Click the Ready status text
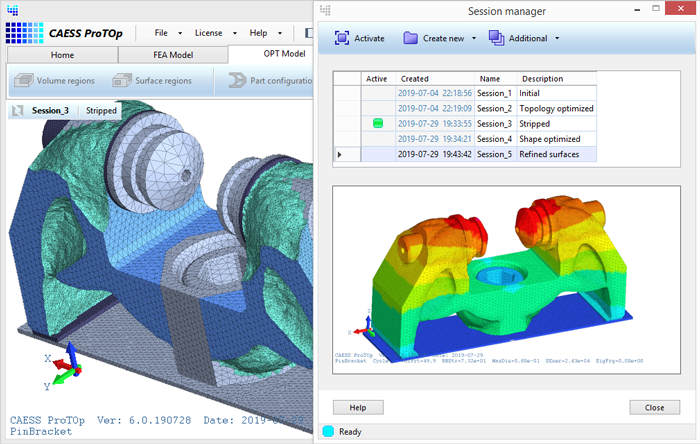This screenshot has height=444, width=700. [350, 432]
